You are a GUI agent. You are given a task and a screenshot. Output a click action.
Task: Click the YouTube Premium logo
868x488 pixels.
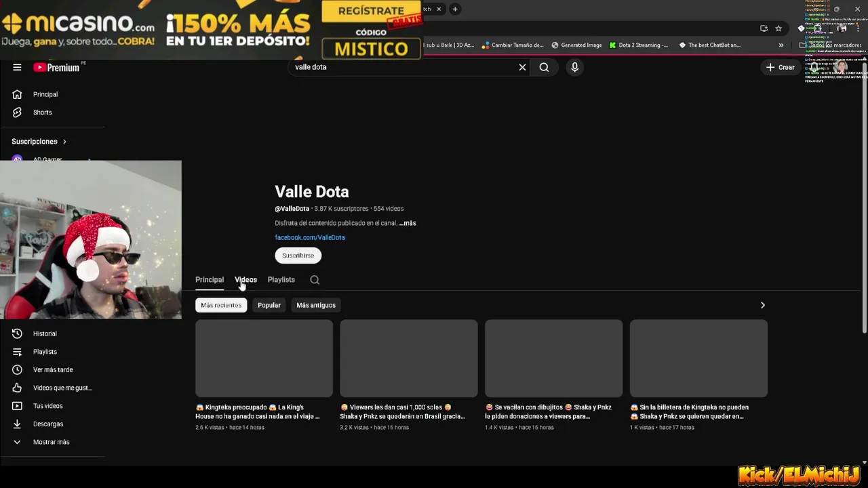coord(57,67)
